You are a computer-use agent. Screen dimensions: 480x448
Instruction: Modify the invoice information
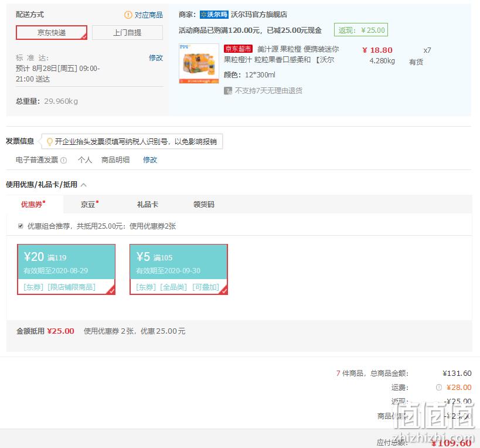pos(150,160)
